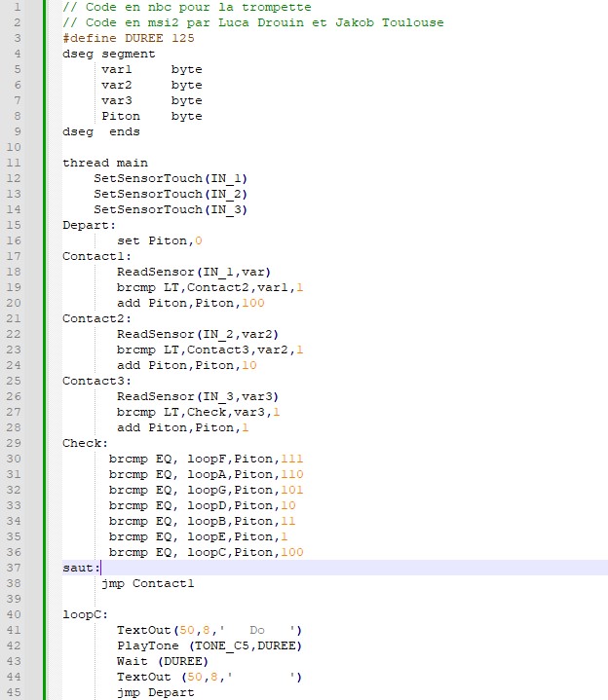Click the "brcmp LT,Check,var3,1" line
This screenshot has width=608, height=700.
[x=199, y=412]
